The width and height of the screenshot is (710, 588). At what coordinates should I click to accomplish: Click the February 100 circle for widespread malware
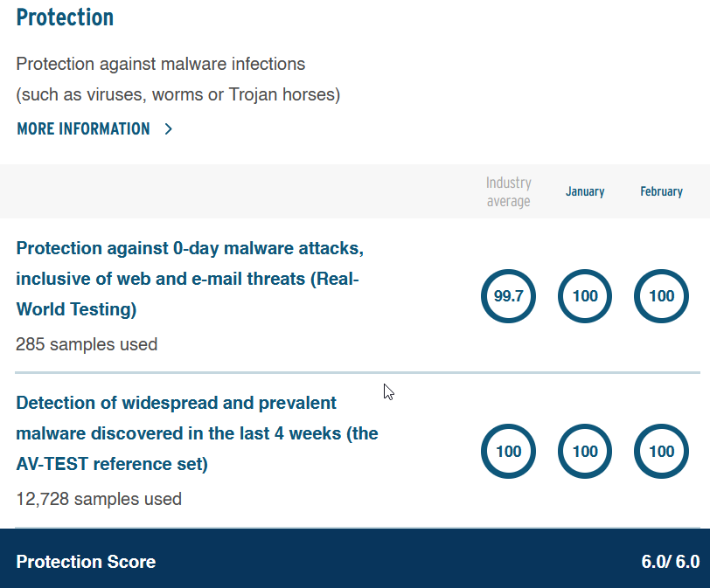(x=661, y=451)
